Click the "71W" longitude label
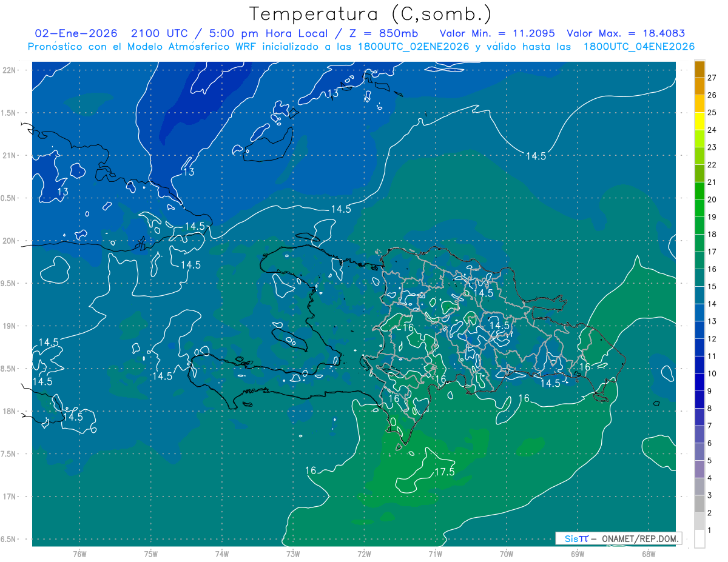This screenshot has height=562, width=728. click(x=435, y=554)
